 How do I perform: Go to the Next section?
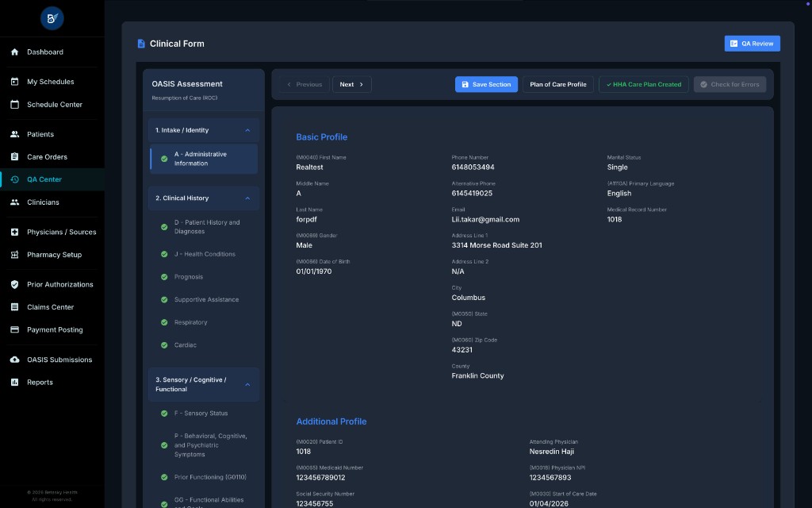coord(351,84)
